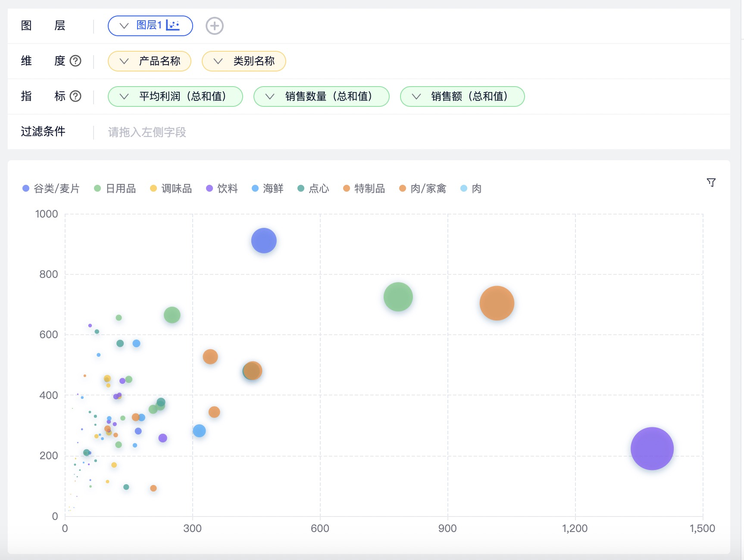Click the 过滤条件 label
The height and width of the screenshot is (560, 744).
coord(43,131)
